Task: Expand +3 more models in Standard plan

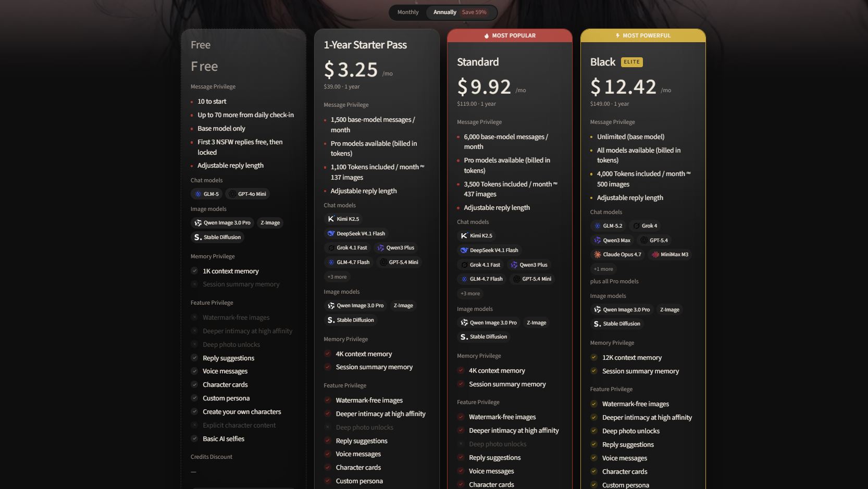Action: coord(470,294)
